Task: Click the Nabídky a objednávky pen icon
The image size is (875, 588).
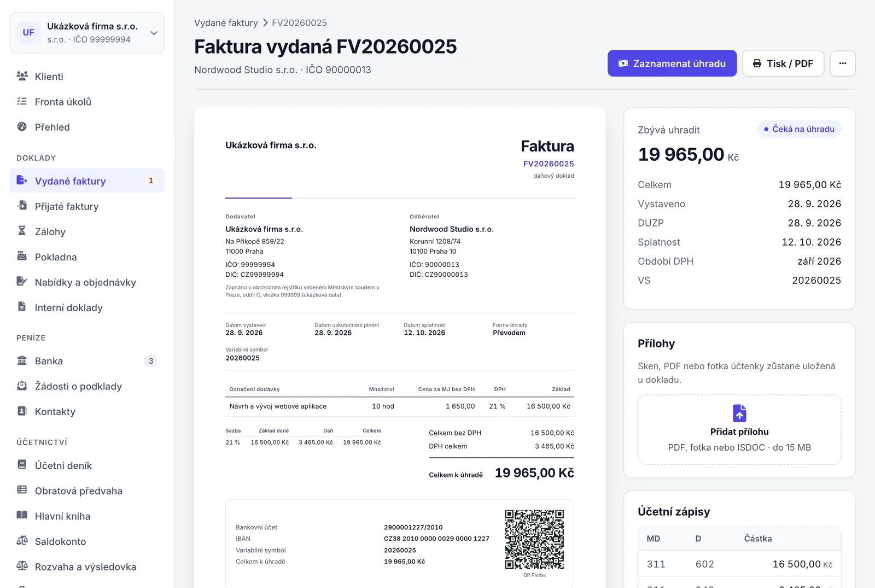Action: tap(22, 281)
